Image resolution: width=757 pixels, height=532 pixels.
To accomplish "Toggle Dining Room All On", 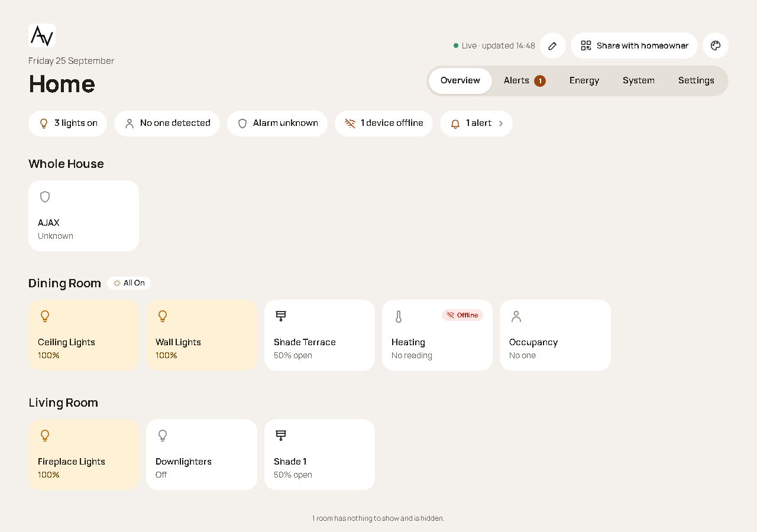I will point(129,283).
